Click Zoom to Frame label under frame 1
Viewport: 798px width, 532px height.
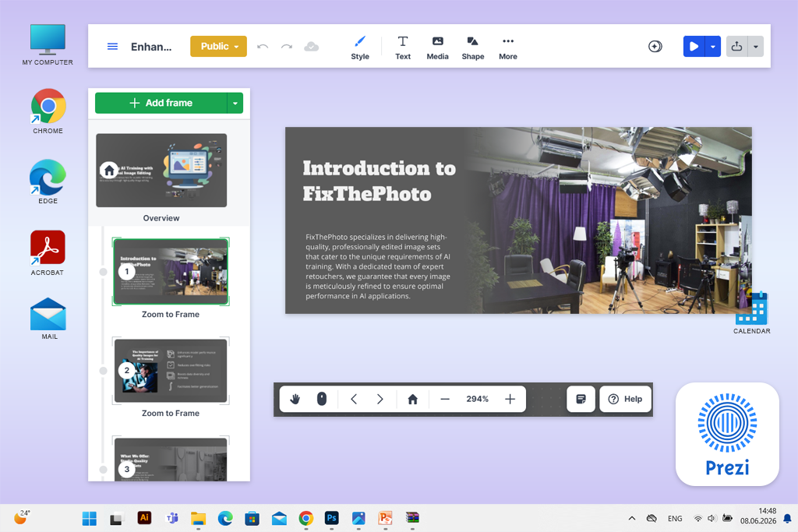(171, 315)
